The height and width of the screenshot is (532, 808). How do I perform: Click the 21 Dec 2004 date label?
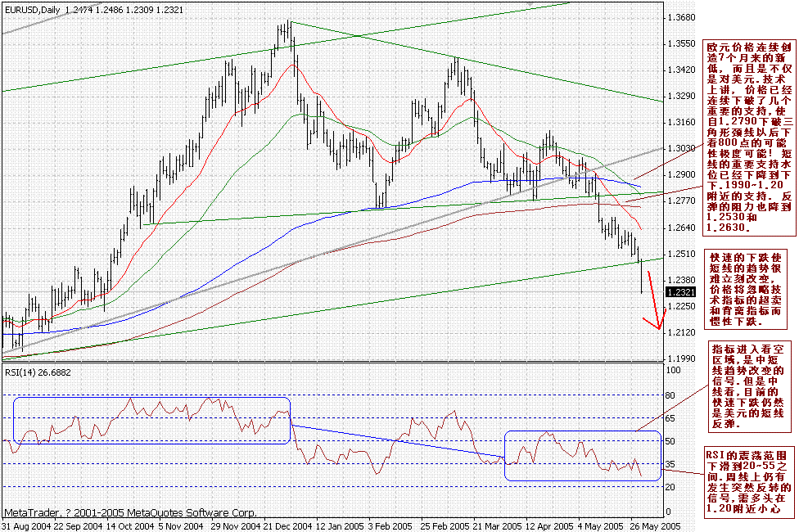tap(287, 527)
